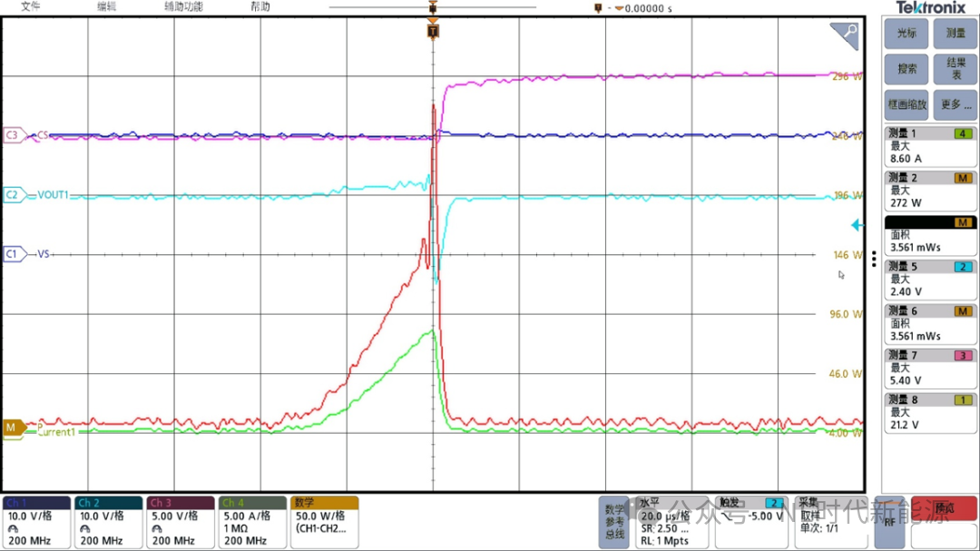Click the VOUT1 waveform label
980x551 pixels.
(53, 194)
